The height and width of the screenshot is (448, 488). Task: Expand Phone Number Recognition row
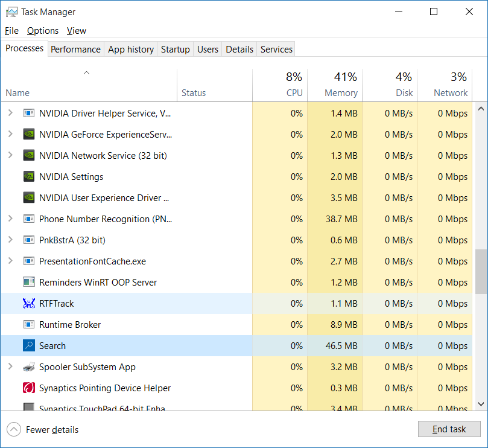(10, 219)
